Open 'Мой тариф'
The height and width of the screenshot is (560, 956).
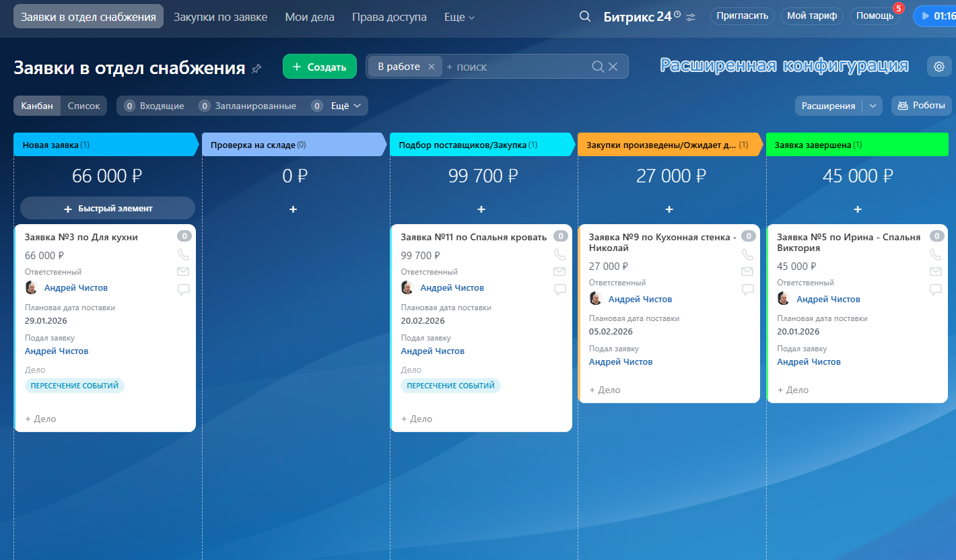point(812,16)
